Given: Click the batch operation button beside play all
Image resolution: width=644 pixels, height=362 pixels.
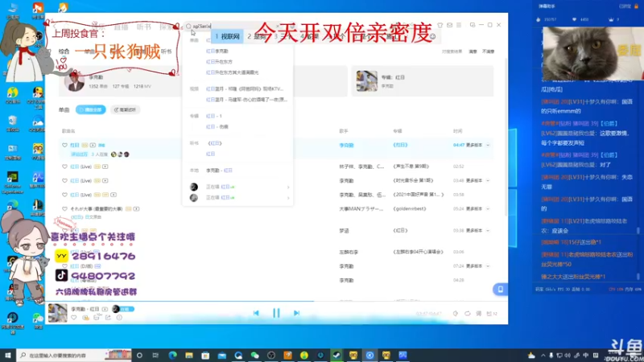Looking at the screenshot, I should pyautogui.click(x=126, y=109).
